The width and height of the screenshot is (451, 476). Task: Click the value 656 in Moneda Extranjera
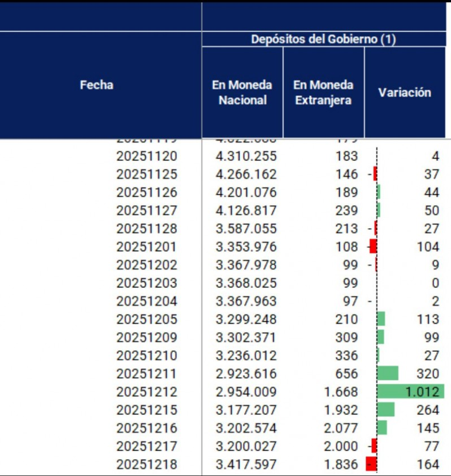point(348,374)
